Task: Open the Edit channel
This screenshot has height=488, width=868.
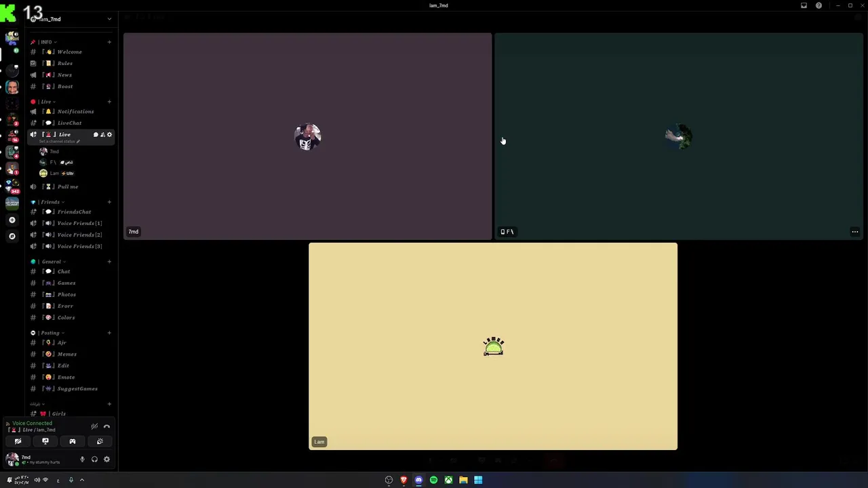Action: [71, 366]
